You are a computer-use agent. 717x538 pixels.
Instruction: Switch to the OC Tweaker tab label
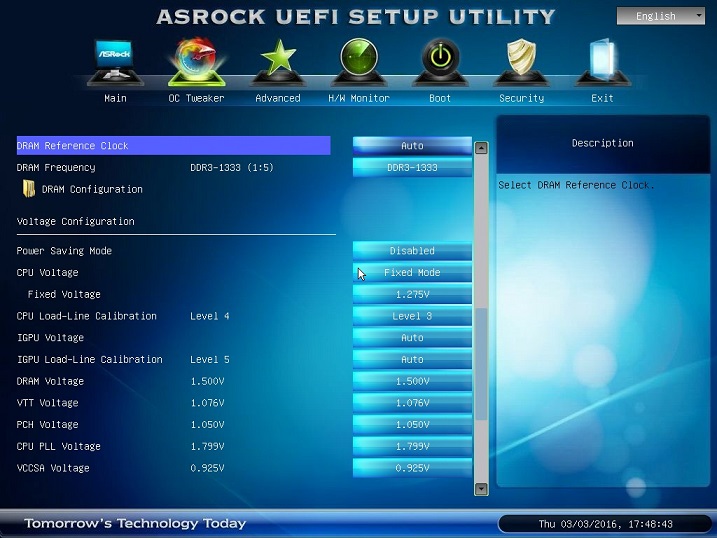click(x=196, y=98)
